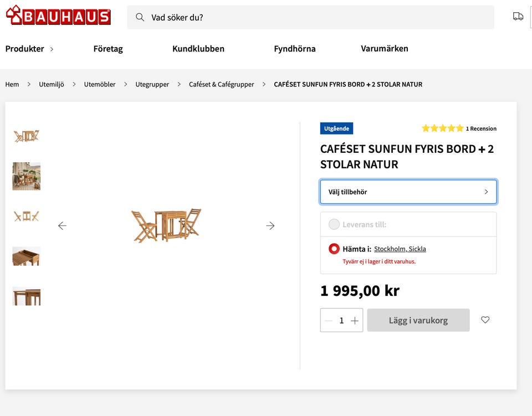Open the delivery truck icon
This screenshot has height=416, width=532.
tap(518, 16)
